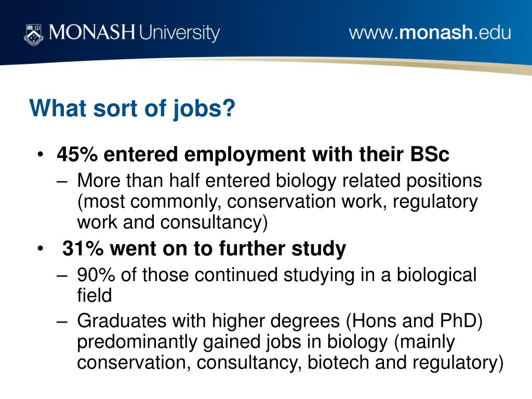
Task: Click the '45% entered employment with their BSc' bullet
Action: (253, 154)
